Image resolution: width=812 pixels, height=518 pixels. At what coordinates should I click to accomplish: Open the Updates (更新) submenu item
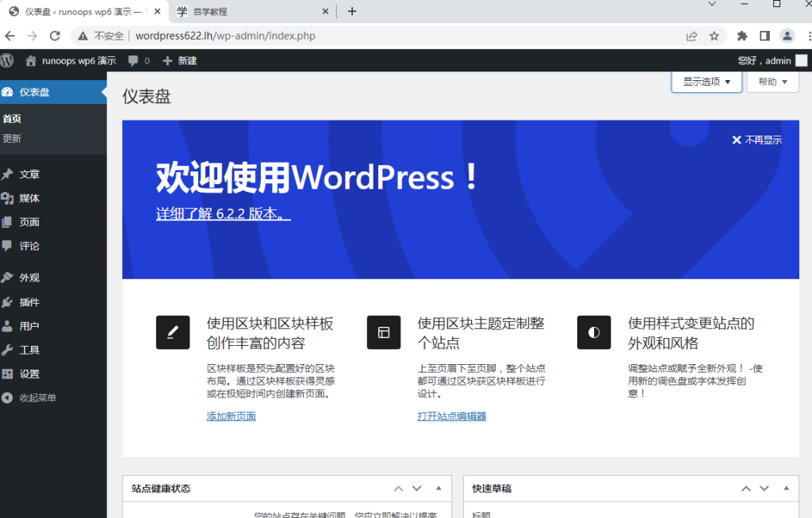pos(12,139)
